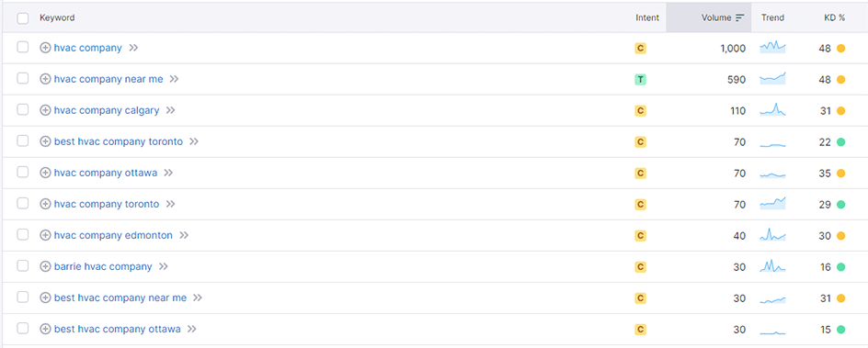This screenshot has height=348, width=868.
Task: Click the Keyword column header
Action: coord(57,17)
